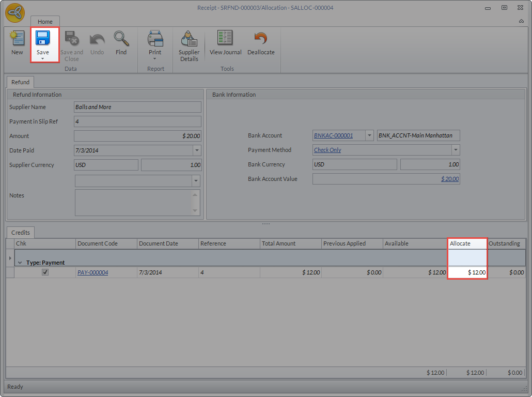The width and height of the screenshot is (532, 397).
Task: Click the Notes scrollbar down arrow
Action: (195, 211)
